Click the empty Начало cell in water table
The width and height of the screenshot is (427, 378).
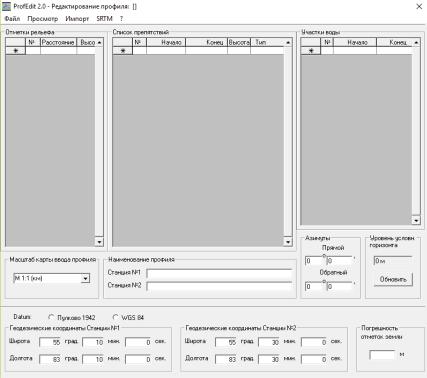pos(355,51)
